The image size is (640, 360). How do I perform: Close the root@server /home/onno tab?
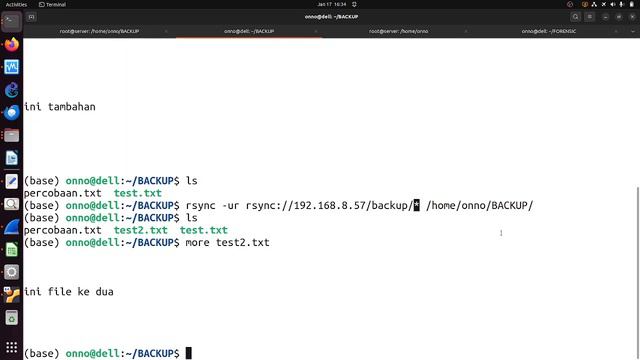pos(466,31)
